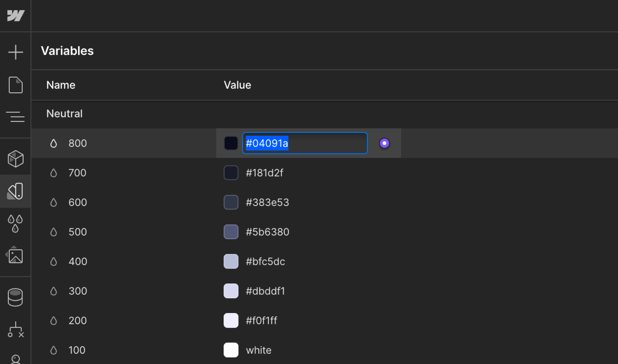Viewport: 618px width, 364px height.
Task: Edit the #5b6380 value
Action: pyautogui.click(x=268, y=232)
